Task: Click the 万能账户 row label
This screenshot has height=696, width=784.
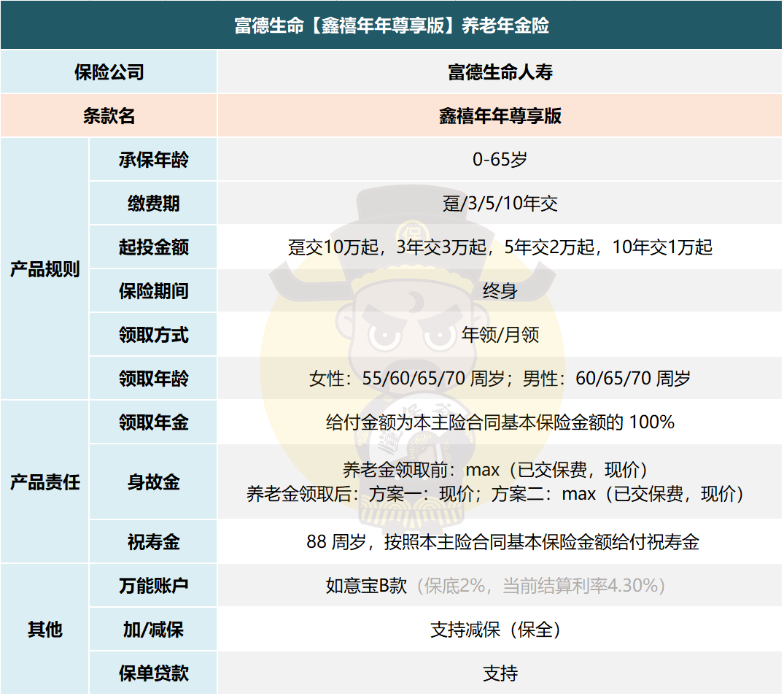Action: click(153, 586)
